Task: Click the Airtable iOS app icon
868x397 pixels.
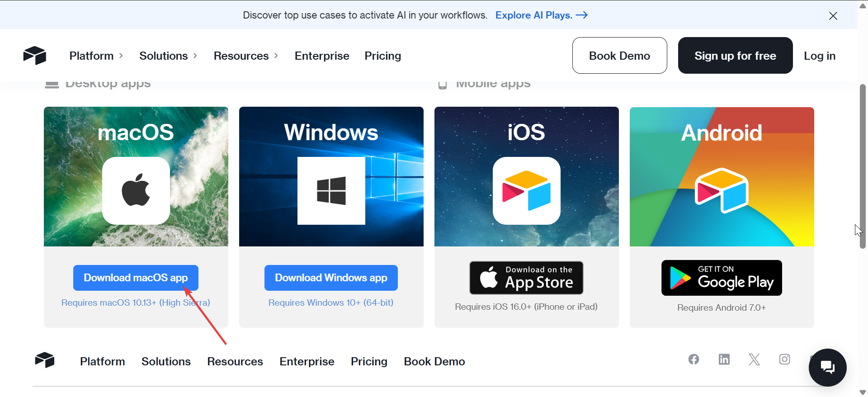Action: (527, 191)
